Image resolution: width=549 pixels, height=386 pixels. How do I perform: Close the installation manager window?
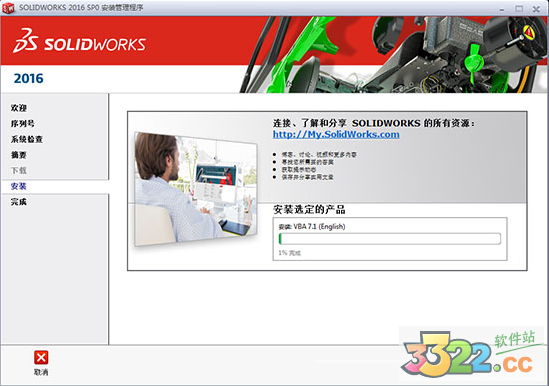click(x=536, y=9)
